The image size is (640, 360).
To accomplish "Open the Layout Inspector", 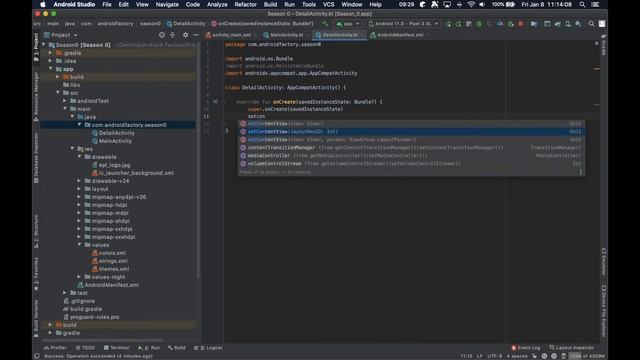I will pos(571,348).
